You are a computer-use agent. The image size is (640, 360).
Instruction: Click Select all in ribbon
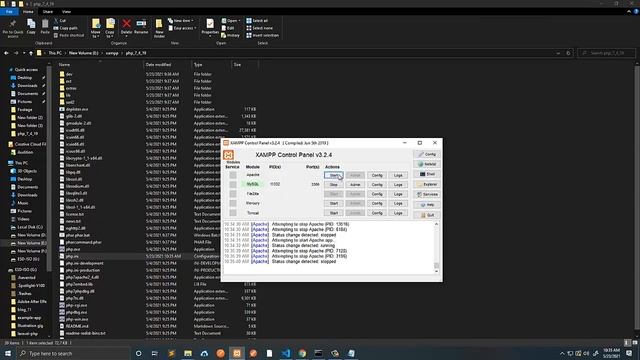[257, 20]
